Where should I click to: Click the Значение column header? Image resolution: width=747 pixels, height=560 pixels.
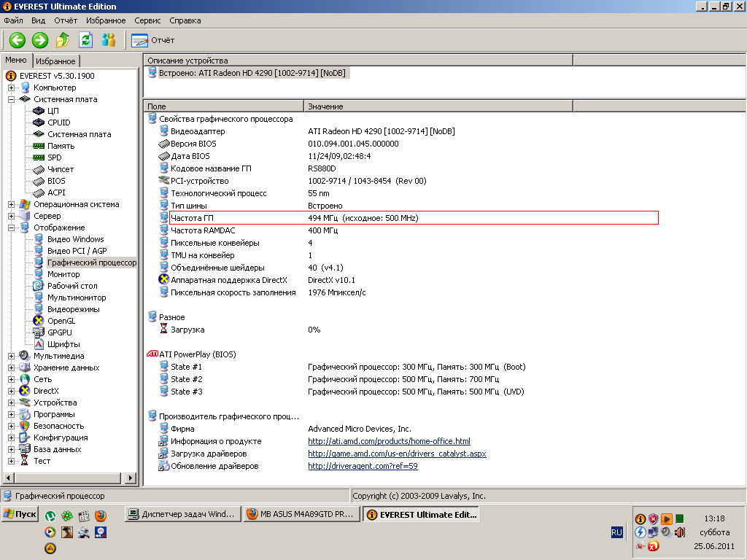[438, 106]
